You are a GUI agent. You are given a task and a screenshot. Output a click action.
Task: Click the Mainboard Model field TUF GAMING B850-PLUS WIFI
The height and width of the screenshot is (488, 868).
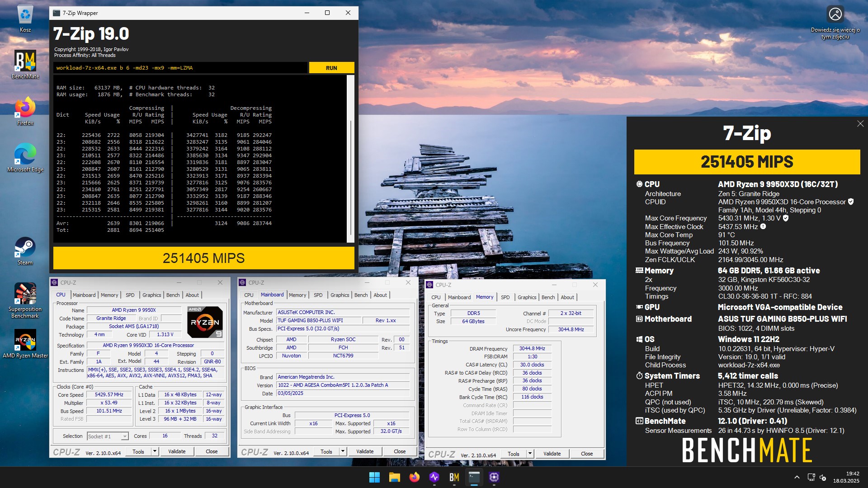click(319, 320)
